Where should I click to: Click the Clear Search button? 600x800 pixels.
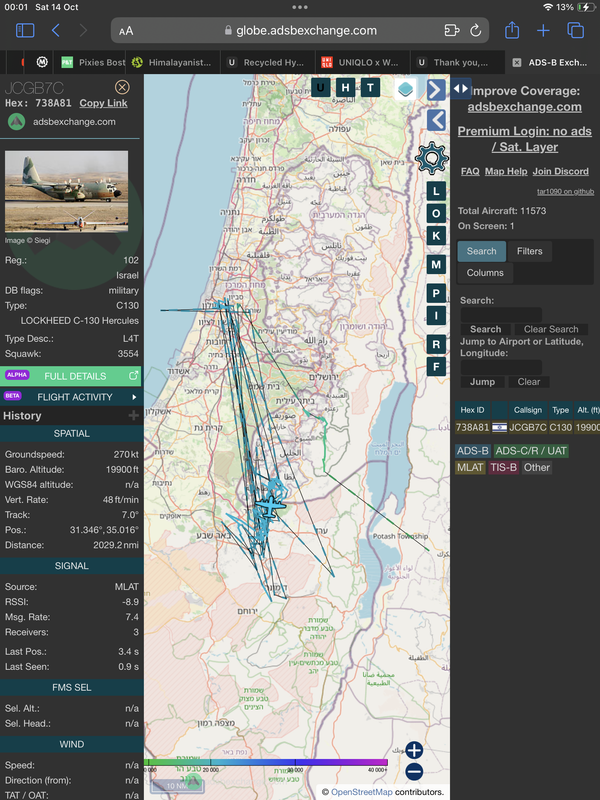[x=551, y=329]
